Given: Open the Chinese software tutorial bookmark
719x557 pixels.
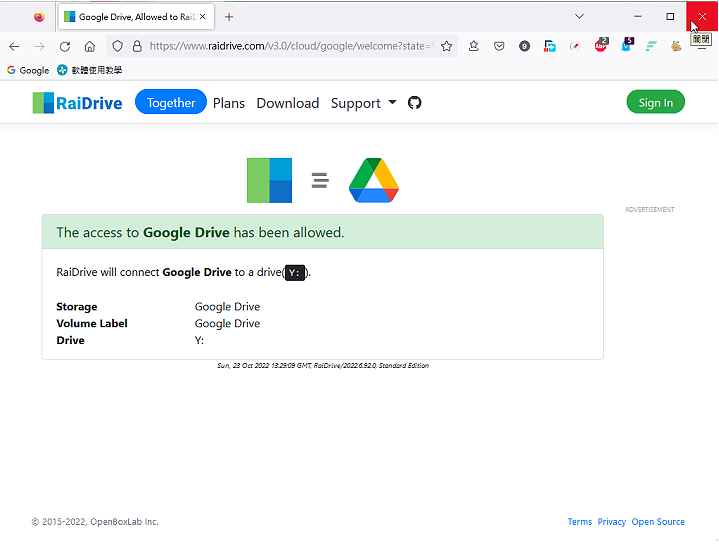Looking at the screenshot, I should (89, 70).
